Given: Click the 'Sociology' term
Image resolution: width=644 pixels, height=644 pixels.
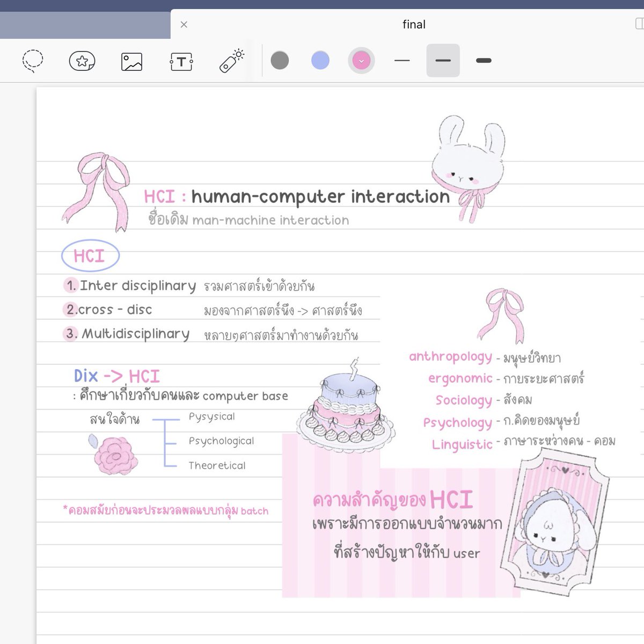Looking at the screenshot, I should [x=464, y=400].
